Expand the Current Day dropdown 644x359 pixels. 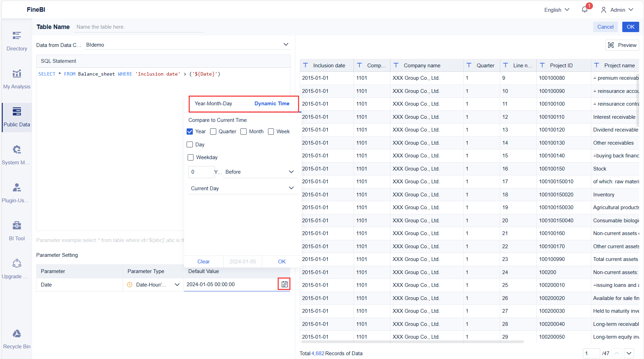pos(291,188)
